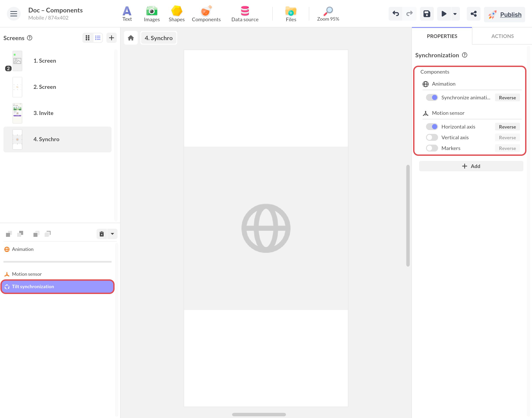Switch Screens to grid view
This screenshot has width=532, height=418.
[88, 38]
